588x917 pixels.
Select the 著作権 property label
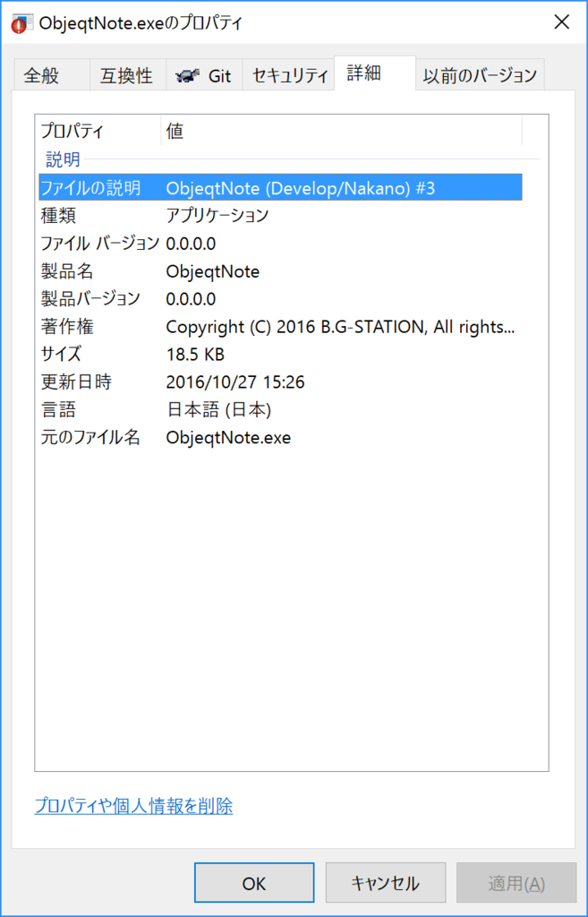(66, 327)
